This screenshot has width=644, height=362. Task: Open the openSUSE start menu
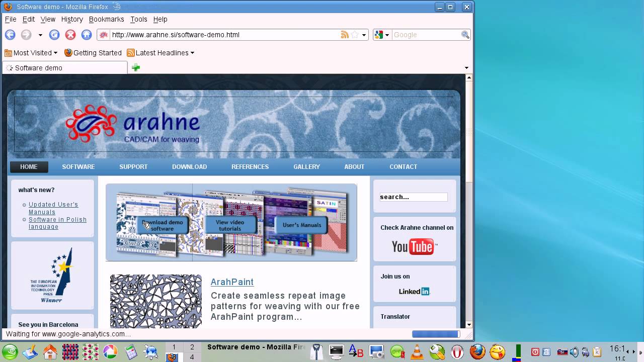10,352
